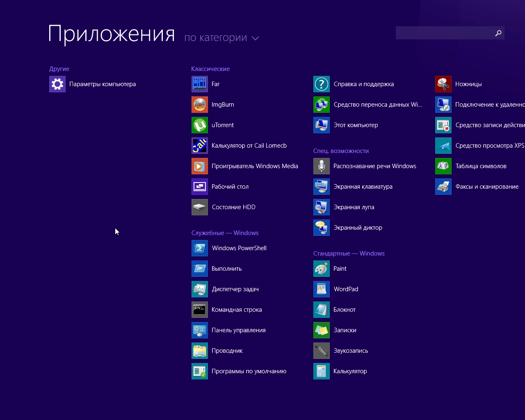Screen dimensions: 525x420
Task: Click the Paint label text
Action: tap(340, 269)
